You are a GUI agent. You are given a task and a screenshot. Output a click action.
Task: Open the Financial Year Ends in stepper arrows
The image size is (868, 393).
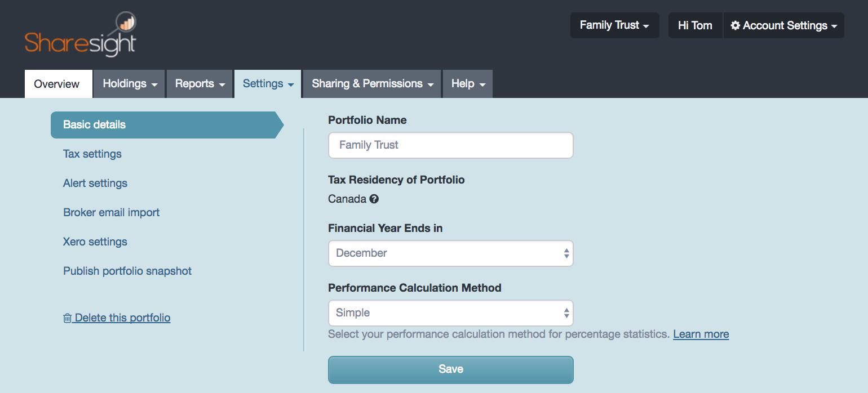tap(565, 253)
